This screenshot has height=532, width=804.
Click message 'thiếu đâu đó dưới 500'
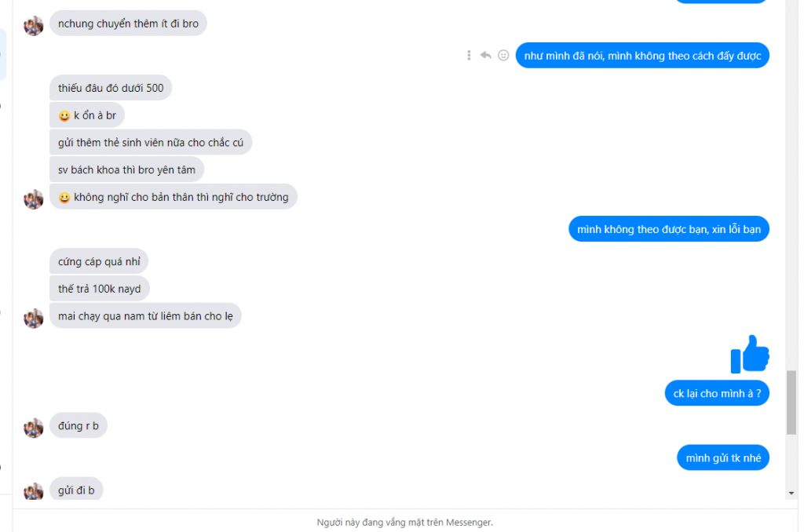(x=111, y=88)
